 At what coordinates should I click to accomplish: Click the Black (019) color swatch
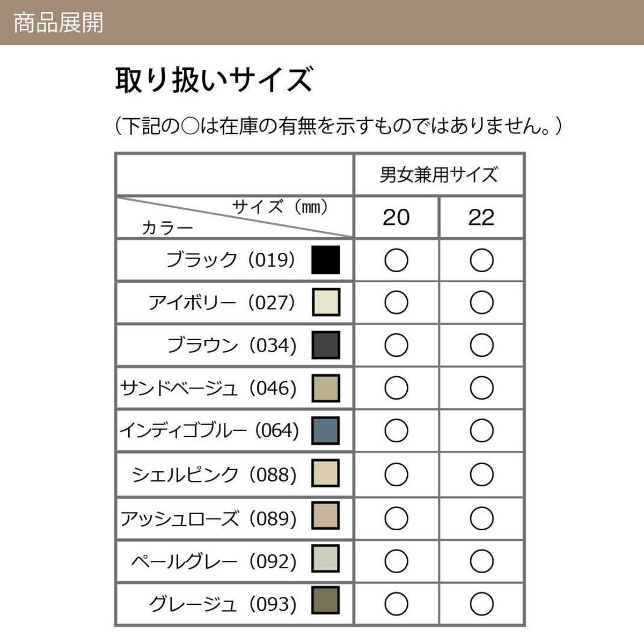click(x=326, y=260)
